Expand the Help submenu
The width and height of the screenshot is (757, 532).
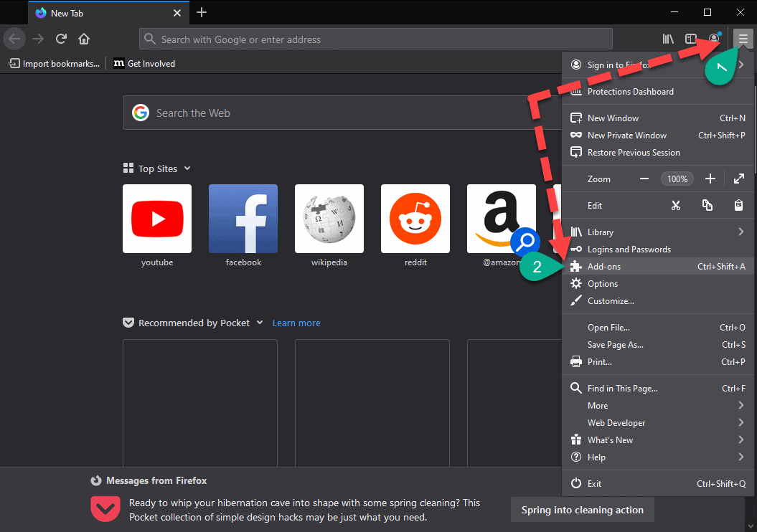coord(657,457)
